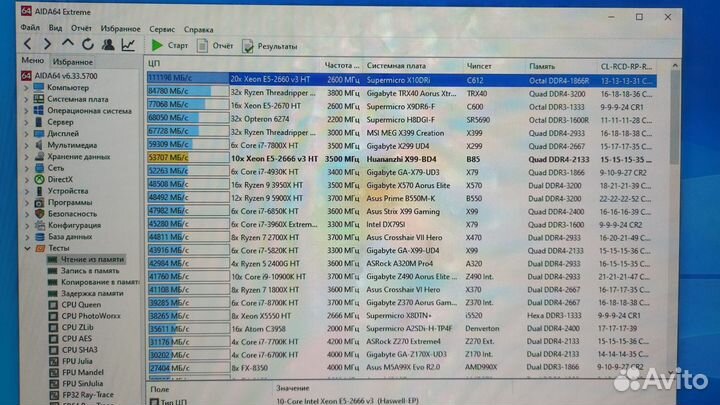Open the Вид menu
Viewport: 720px width, 405px height.
coord(56,28)
